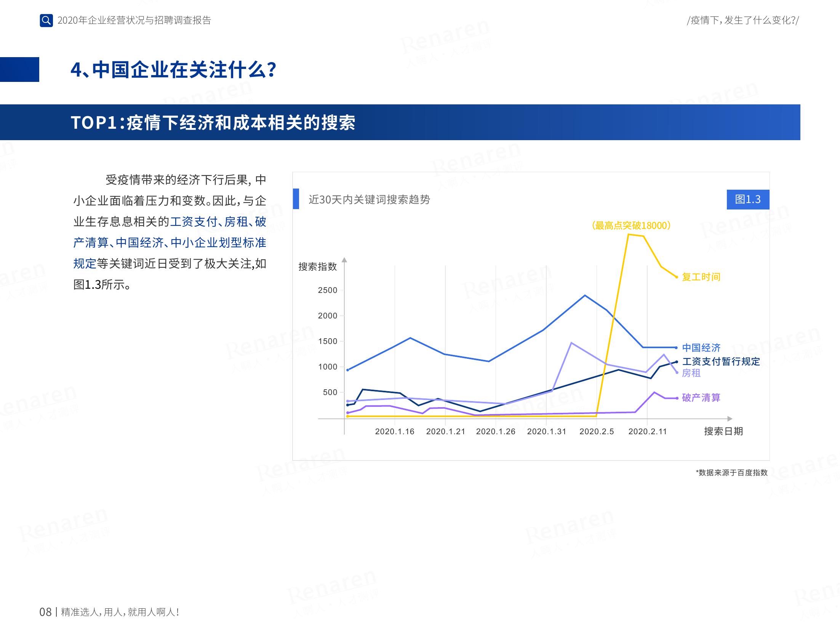Click the 中国经济 series label
The image size is (840, 630).
tap(701, 348)
